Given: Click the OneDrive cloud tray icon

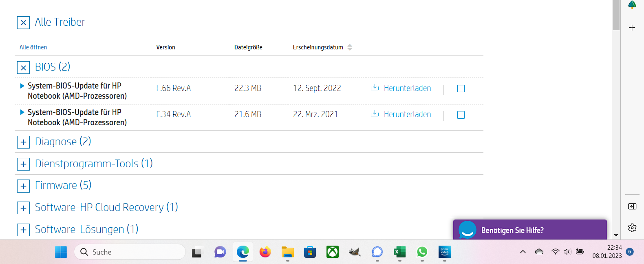Looking at the screenshot, I should coord(539,252).
